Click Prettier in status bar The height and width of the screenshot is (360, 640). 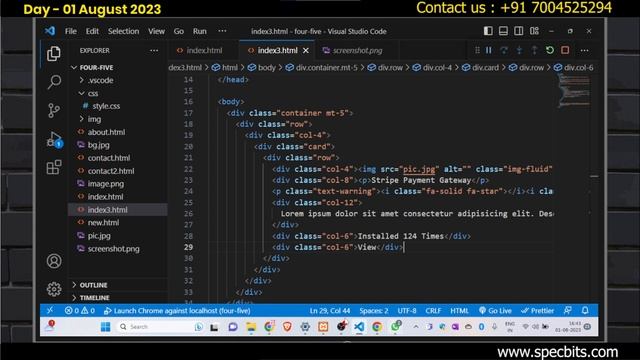point(538,311)
